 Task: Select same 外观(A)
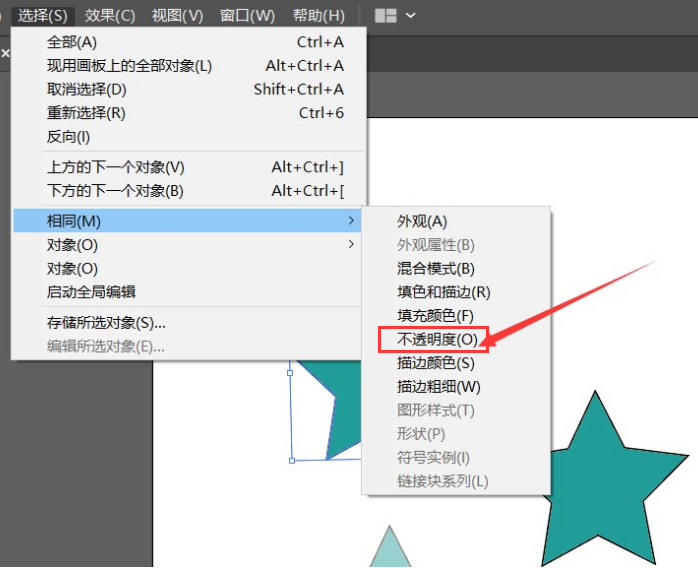click(456, 221)
